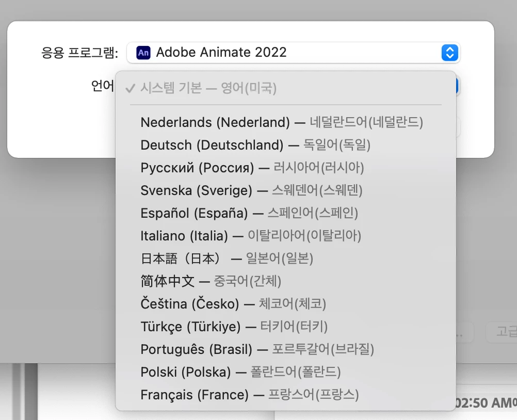This screenshot has height=420, width=517.
Task: Select 日本語 (日本) language option
Action: pyautogui.click(x=285, y=259)
